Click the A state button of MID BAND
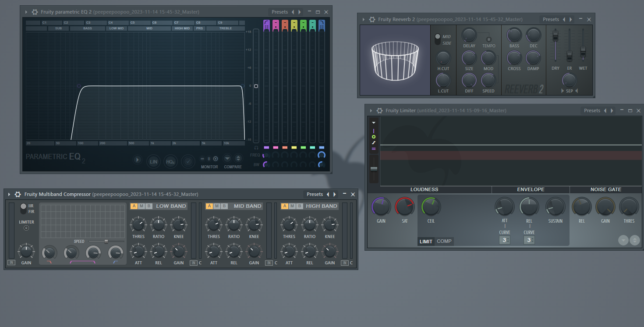Image resolution: width=644 pixels, height=327 pixels. (x=209, y=206)
